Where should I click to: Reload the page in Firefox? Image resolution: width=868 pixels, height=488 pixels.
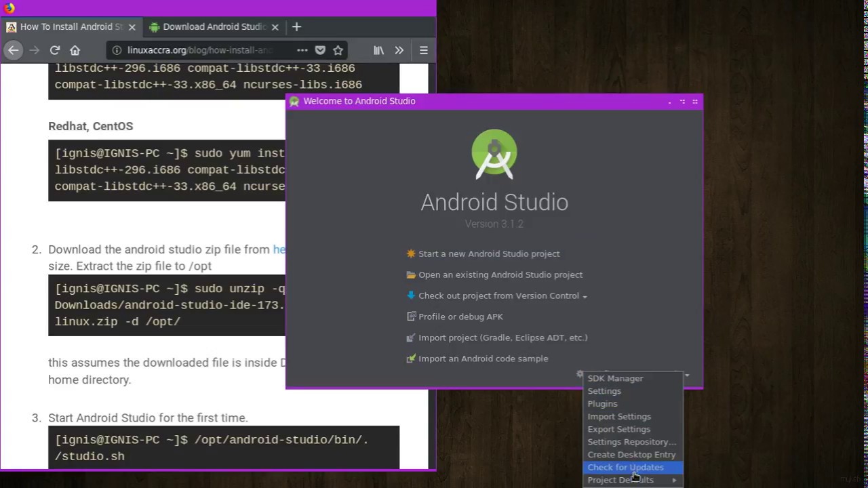pyautogui.click(x=55, y=50)
